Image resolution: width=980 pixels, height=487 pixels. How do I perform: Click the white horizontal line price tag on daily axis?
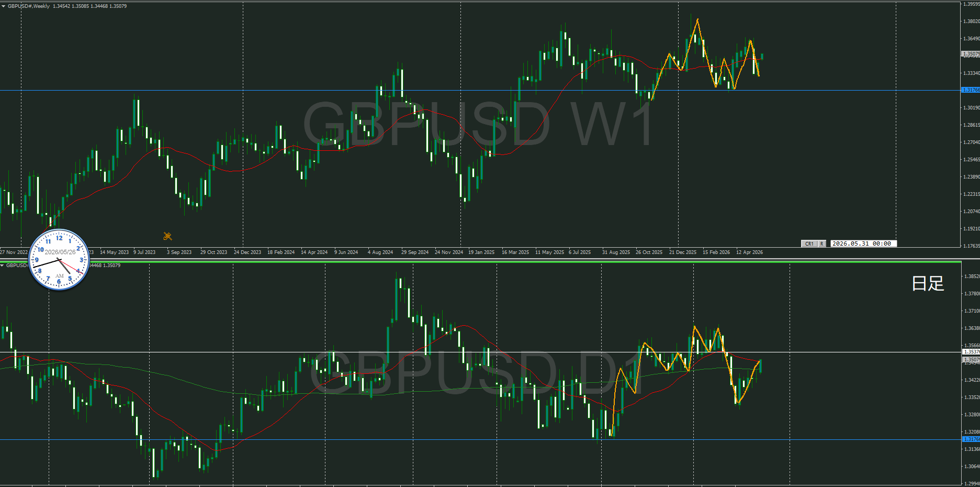pyautogui.click(x=971, y=352)
